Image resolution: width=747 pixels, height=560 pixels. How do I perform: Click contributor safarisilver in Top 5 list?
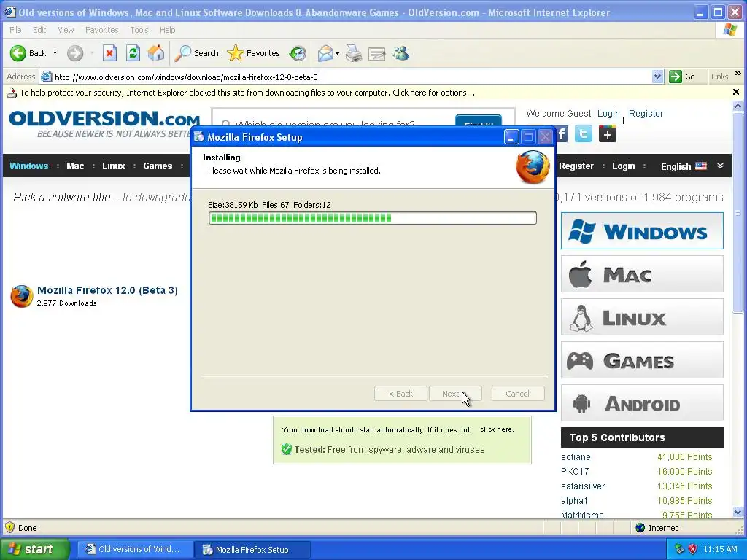click(x=583, y=486)
